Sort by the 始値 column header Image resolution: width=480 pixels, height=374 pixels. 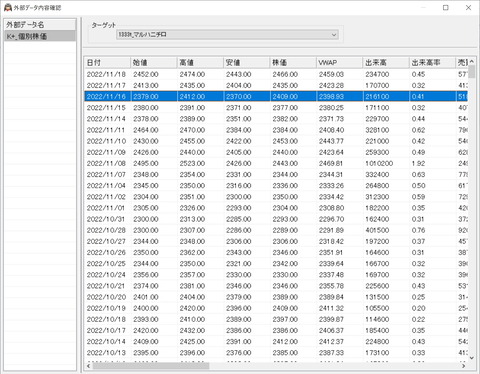(x=154, y=62)
